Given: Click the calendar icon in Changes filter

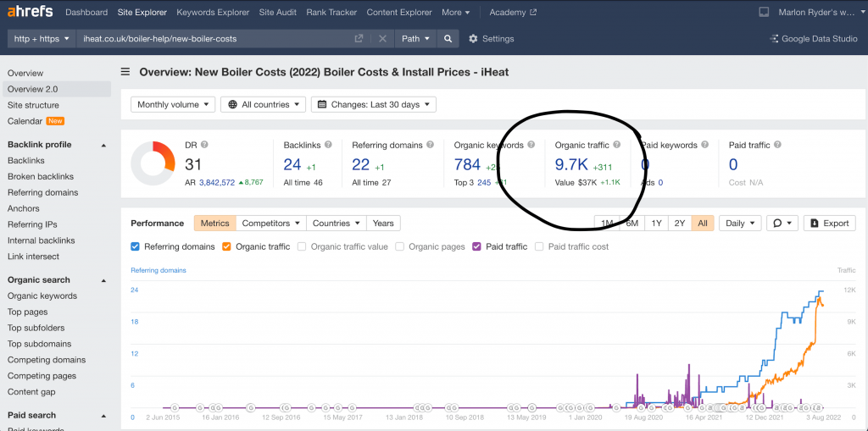Looking at the screenshot, I should point(322,104).
